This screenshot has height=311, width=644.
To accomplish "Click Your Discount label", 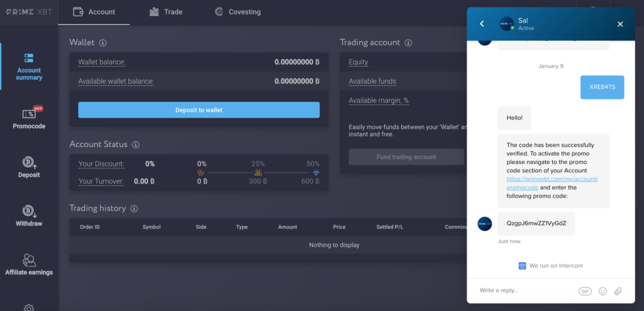I will click(101, 164).
